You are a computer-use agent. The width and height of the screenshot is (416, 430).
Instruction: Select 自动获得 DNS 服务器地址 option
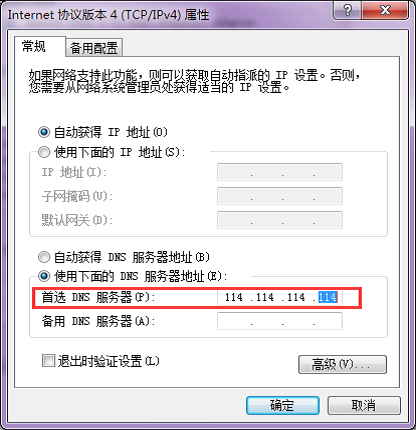44,257
